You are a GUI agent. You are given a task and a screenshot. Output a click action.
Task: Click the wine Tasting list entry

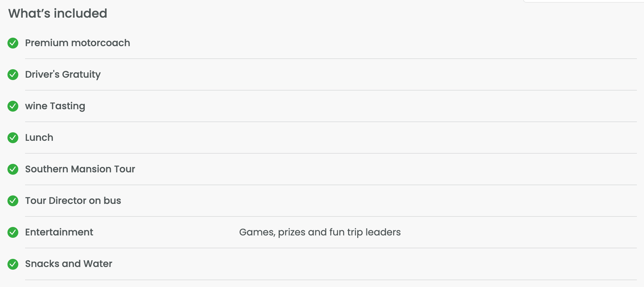pos(55,106)
